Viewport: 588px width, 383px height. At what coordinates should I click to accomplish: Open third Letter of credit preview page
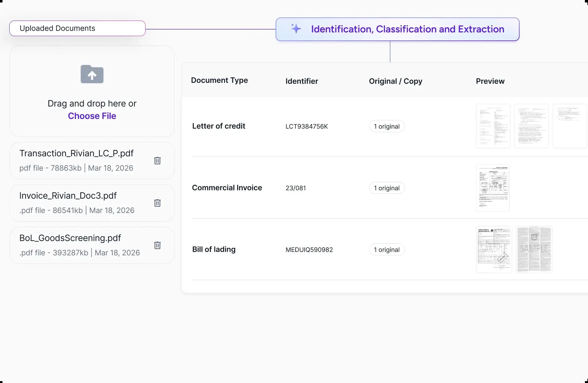point(569,126)
